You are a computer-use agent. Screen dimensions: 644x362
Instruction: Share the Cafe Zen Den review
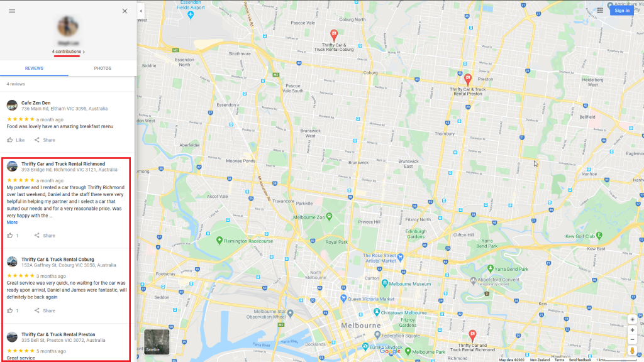point(45,140)
